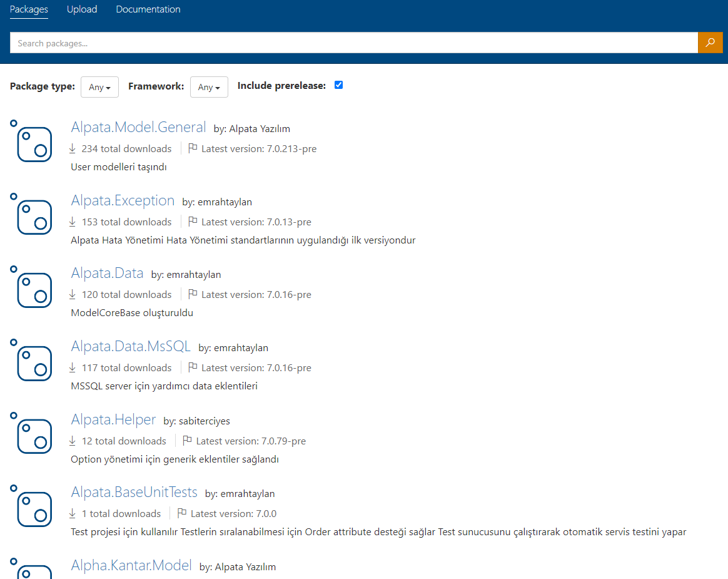This screenshot has width=728, height=579.
Task: Uncheck the Include prerelease checkbox
Action: [x=338, y=85]
